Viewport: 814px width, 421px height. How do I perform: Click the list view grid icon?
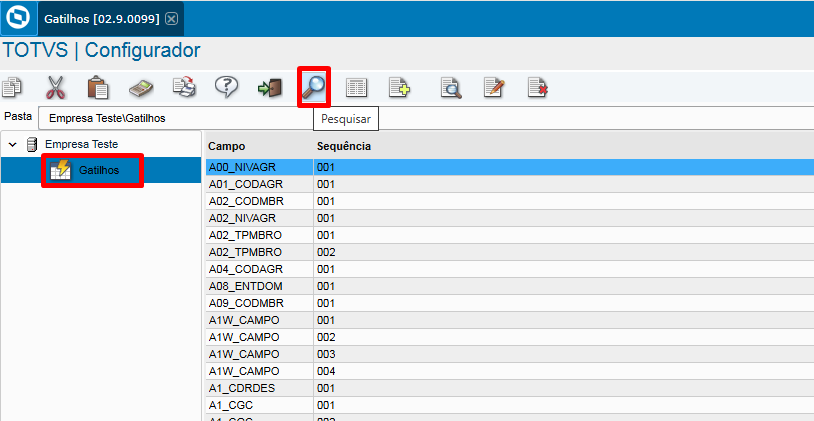(x=356, y=88)
